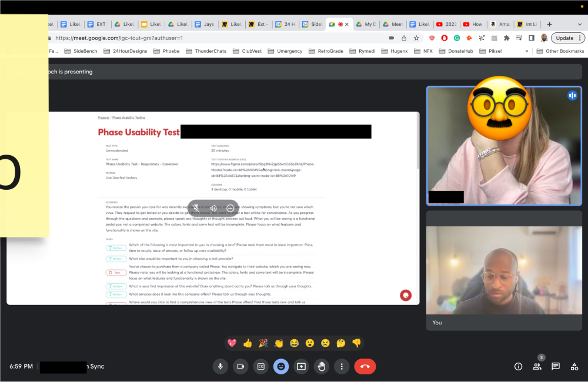Switch to the Jays tab
This screenshot has width=588, height=382.
pos(205,24)
